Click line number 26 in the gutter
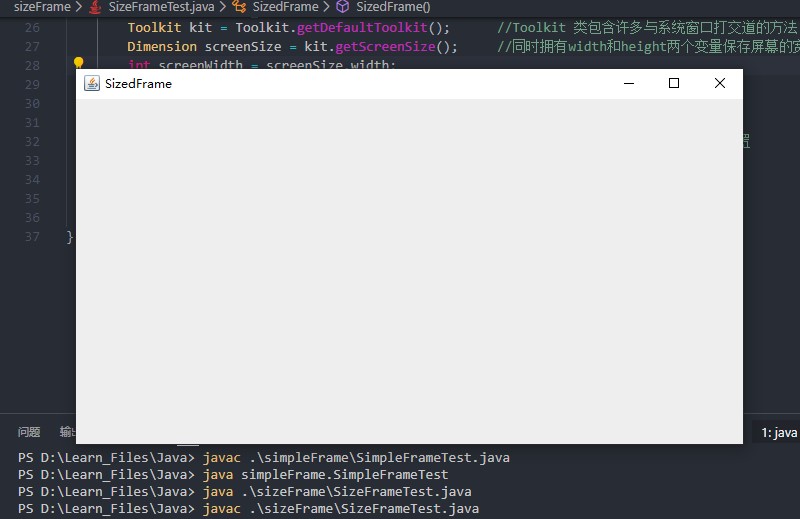This screenshot has width=800, height=519. [32, 28]
